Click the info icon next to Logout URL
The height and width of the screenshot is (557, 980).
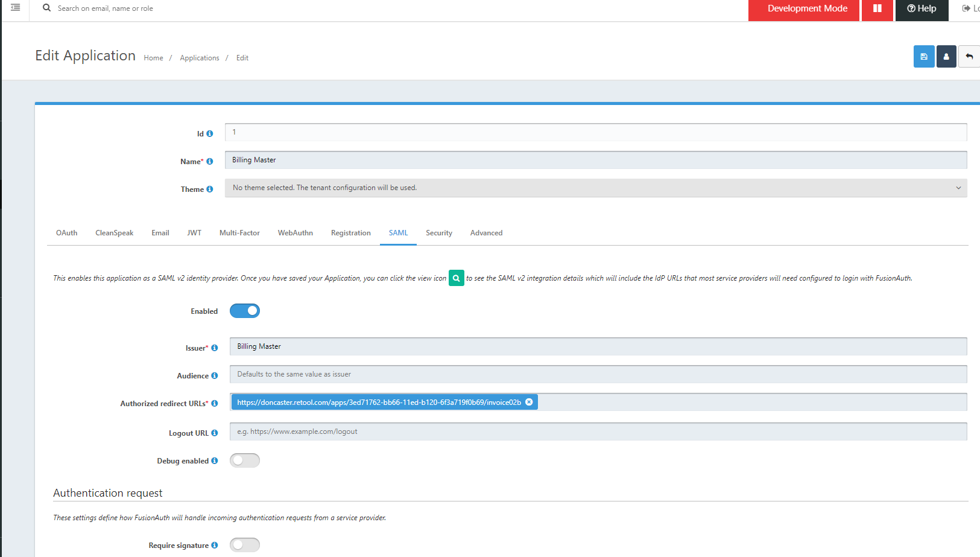coord(214,433)
